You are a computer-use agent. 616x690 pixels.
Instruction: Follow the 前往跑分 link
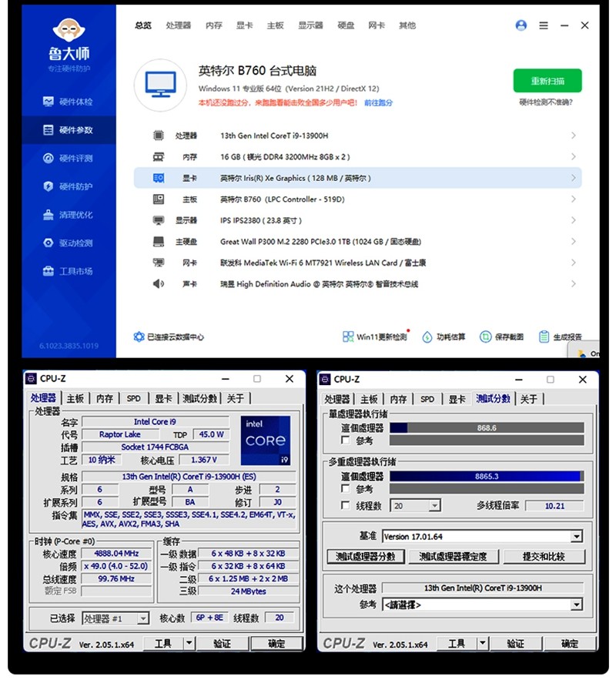[x=378, y=102]
